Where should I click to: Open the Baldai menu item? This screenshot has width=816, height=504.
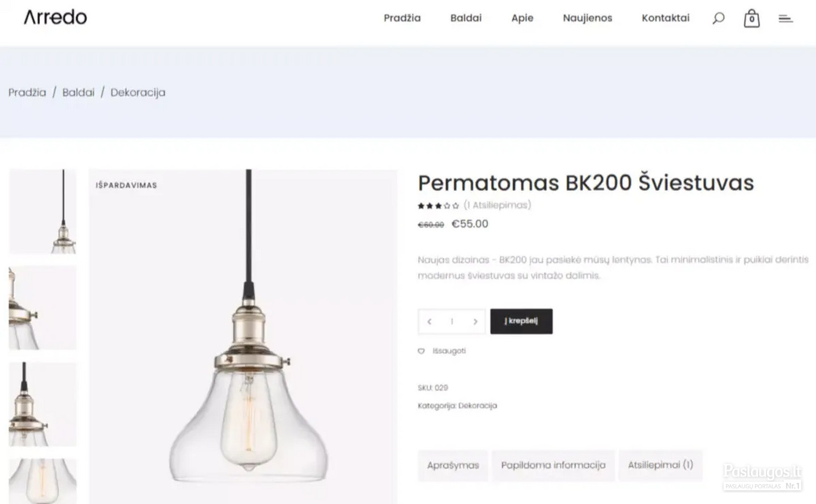click(466, 18)
